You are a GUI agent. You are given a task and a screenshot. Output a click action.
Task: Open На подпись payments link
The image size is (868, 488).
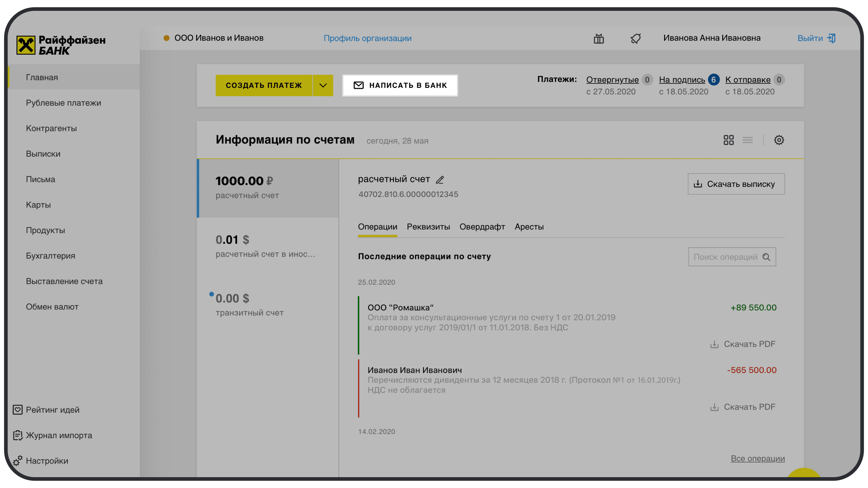(x=682, y=80)
